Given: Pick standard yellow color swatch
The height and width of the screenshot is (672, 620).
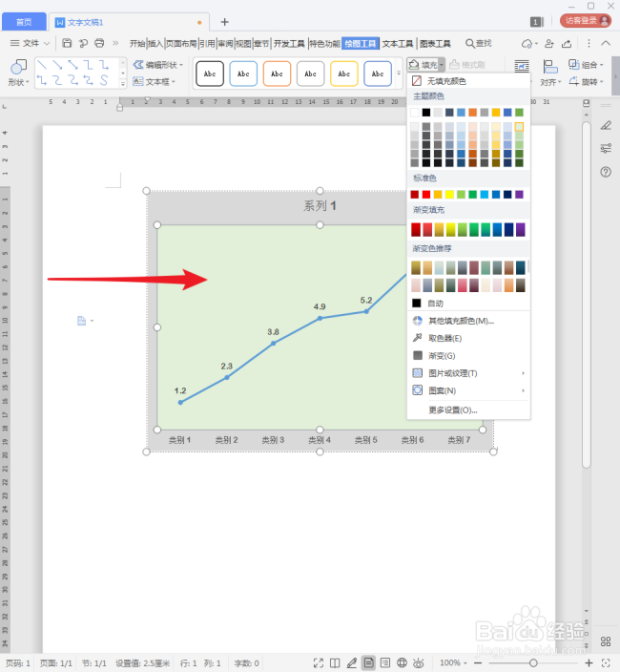Looking at the screenshot, I should pos(449,195).
